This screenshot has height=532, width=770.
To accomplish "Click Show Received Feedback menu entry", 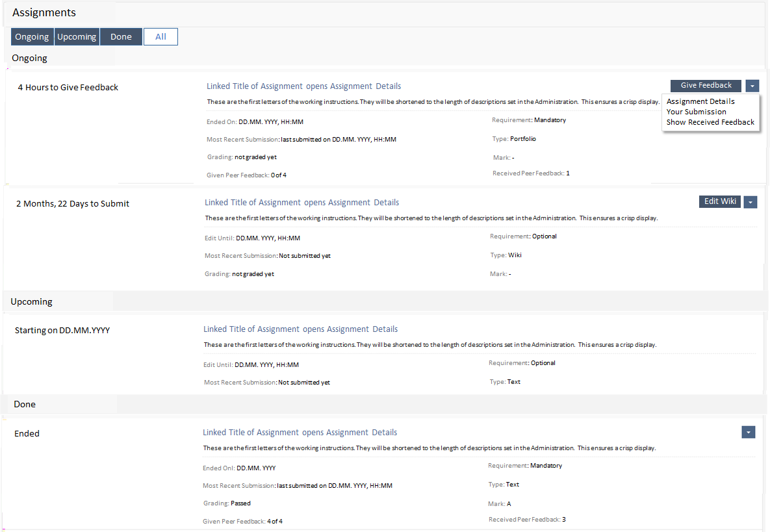I will pyautogui.click(x=710, y=122).
